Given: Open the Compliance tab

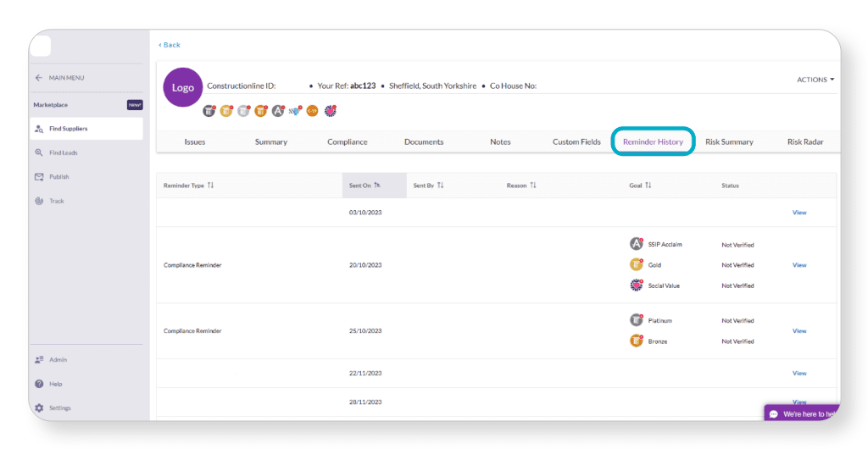Looking at the screenshot, I should point(348,141).
